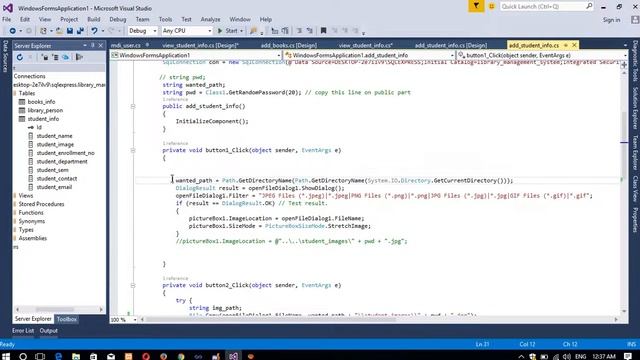The width and height of the screenshot is (640, 360).
Task: Switch to the mdi_user.cs tab
Action: [x=126, y=45]
